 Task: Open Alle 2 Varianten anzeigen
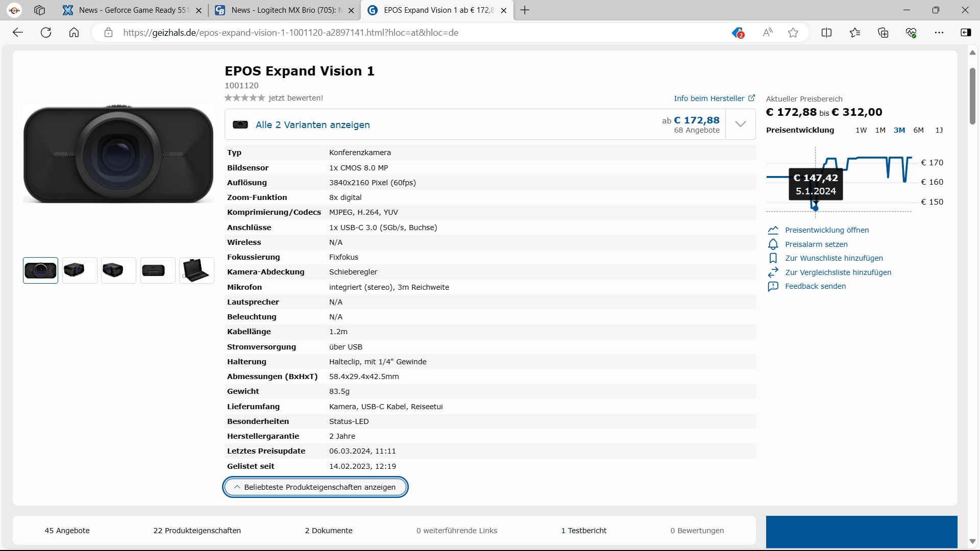[312, 125]
